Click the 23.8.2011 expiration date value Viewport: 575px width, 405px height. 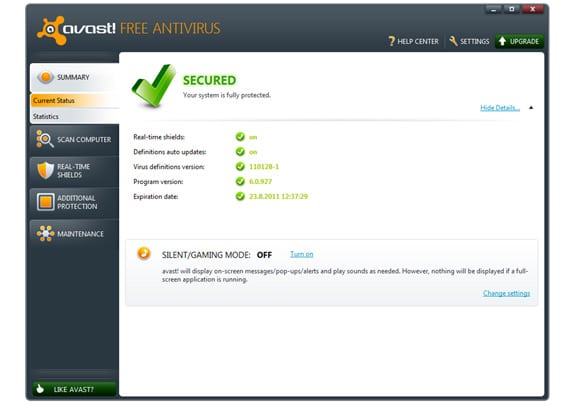click(278, 197)
